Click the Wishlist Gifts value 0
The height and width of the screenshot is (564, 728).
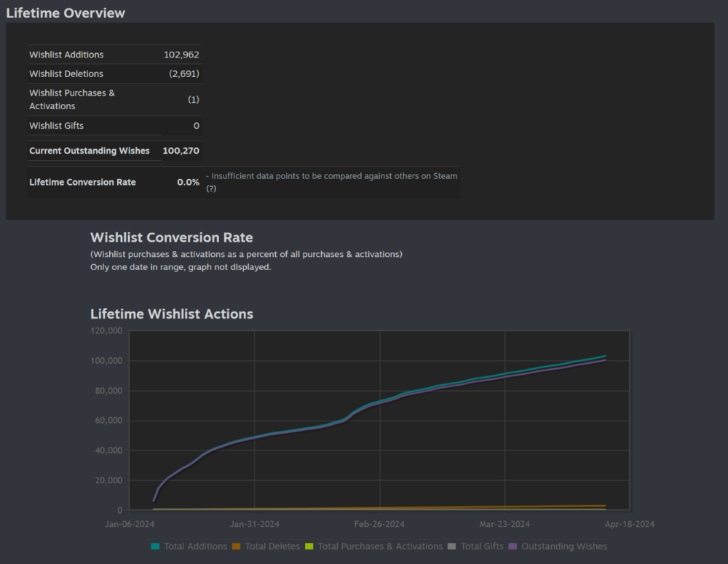point(197,126)
